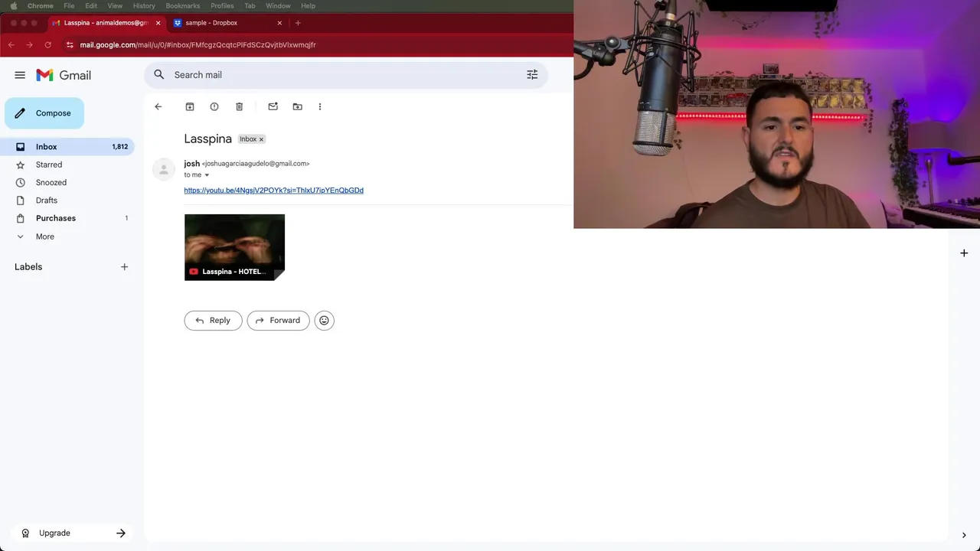Open Gmail main menu hamburger icon
This screenshot has height=551, width=980.
point(20,75)
